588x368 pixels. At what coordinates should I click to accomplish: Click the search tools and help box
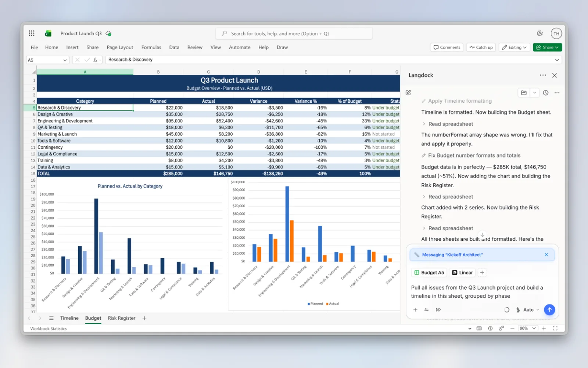point(294,33)
